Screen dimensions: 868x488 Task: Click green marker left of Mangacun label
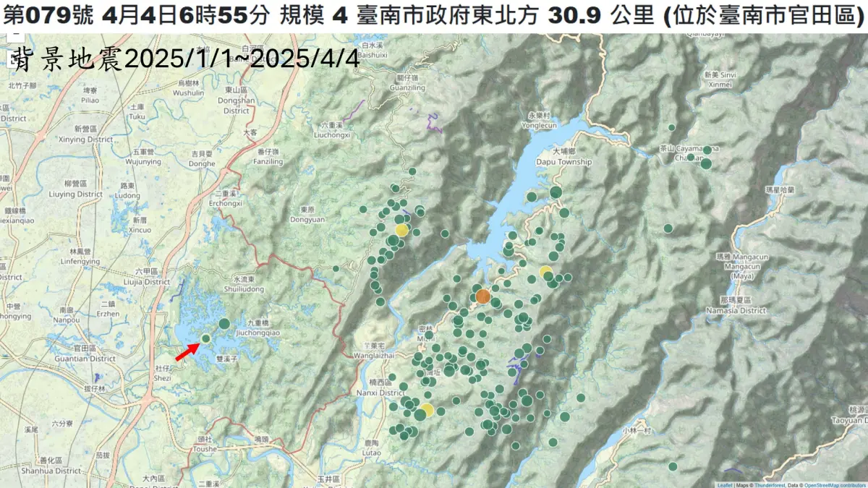[x=668, y=228]
